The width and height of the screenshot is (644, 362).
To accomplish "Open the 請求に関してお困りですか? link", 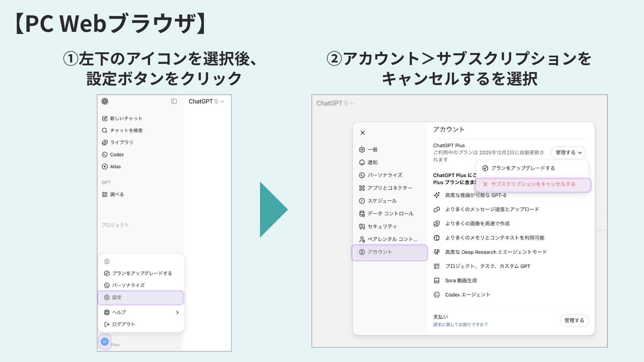I will (x=460, y=324).
